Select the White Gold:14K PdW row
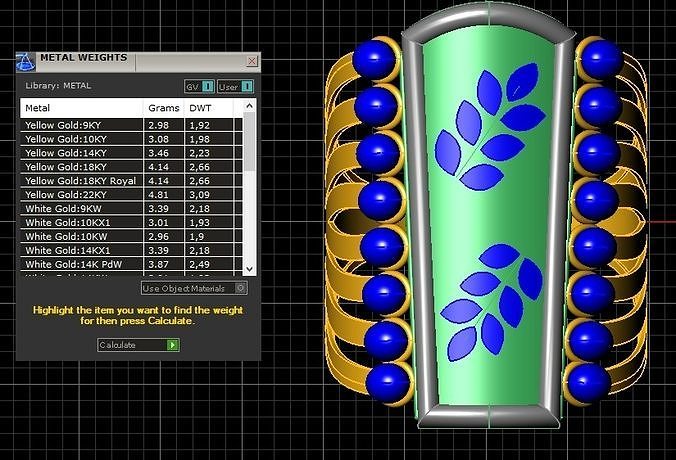The height and width of the screenshot is (460, 676). [x=131, y=264]
